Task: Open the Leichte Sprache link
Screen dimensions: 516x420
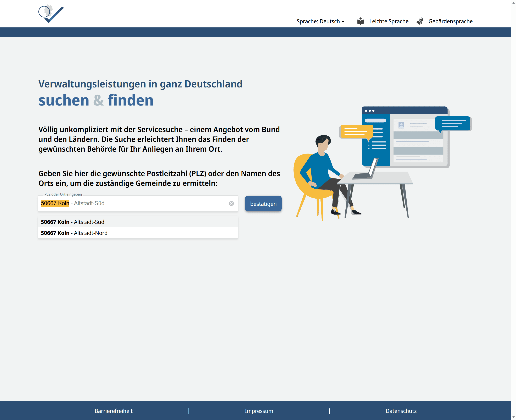Action: pos(389,21)
